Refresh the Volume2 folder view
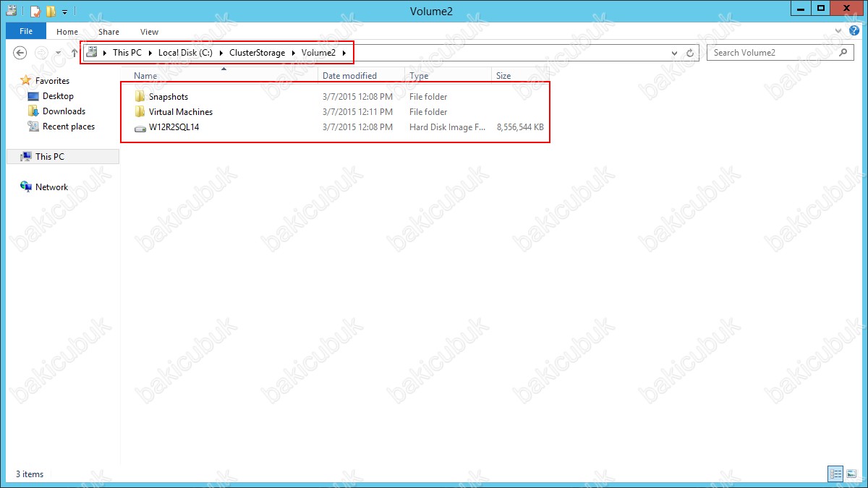This screenshot has height=488, width=868. (x=690, y=53)
